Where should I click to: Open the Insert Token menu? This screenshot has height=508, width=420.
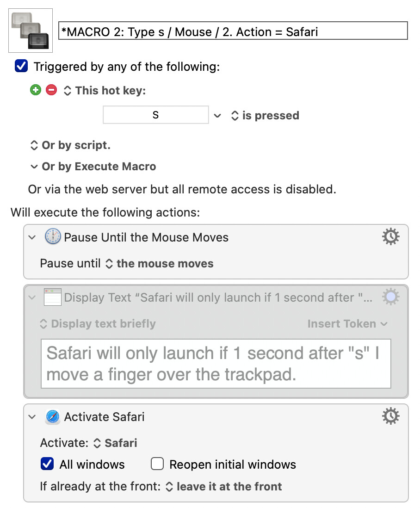click(x=347, y=324)
